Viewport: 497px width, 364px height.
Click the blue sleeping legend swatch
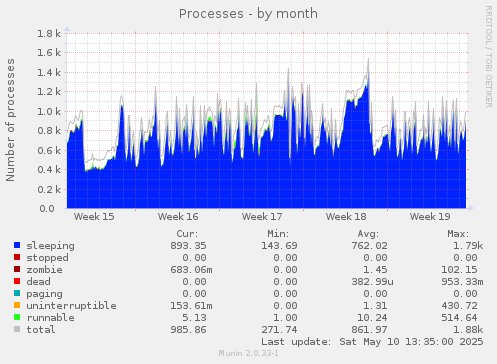[17, 245]
